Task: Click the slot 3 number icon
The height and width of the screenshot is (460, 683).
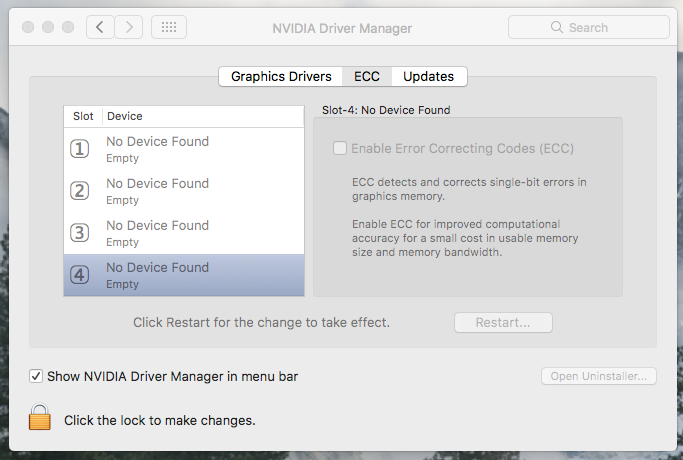Action: (80, 233)
